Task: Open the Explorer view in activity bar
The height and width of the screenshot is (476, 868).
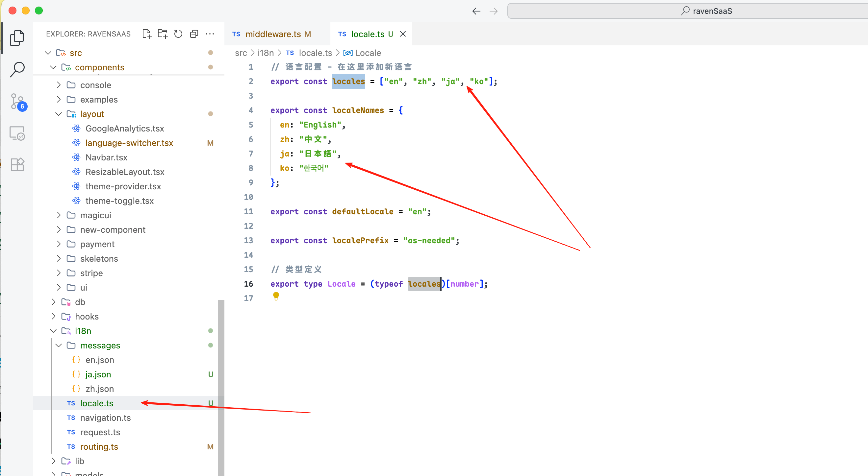Action: tap(17, 38)
